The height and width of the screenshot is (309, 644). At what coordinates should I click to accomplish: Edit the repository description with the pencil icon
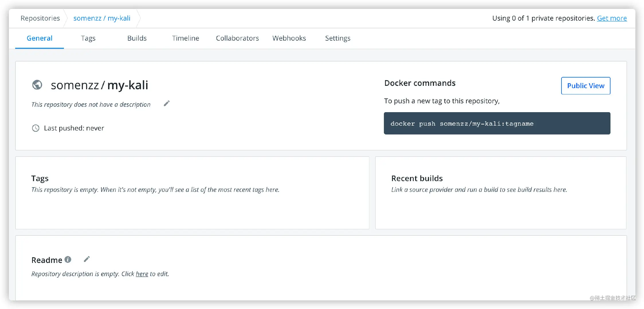tap(167, 103)
